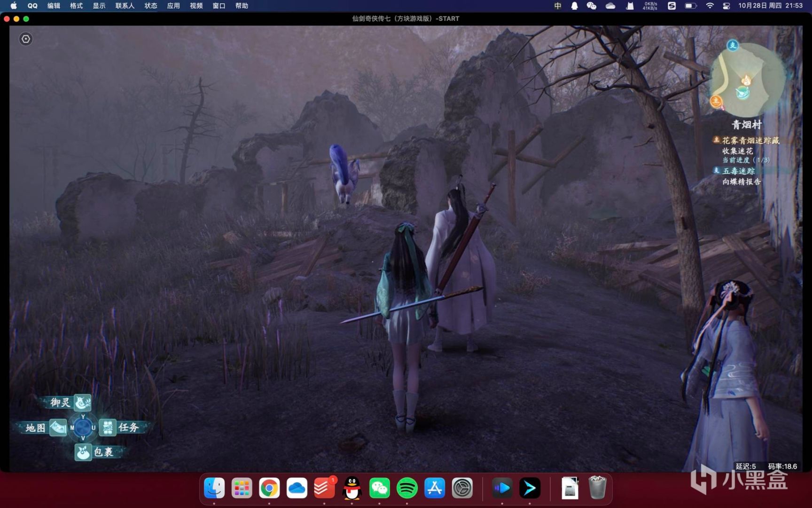Click the green full-screen window button

(26, 19)
